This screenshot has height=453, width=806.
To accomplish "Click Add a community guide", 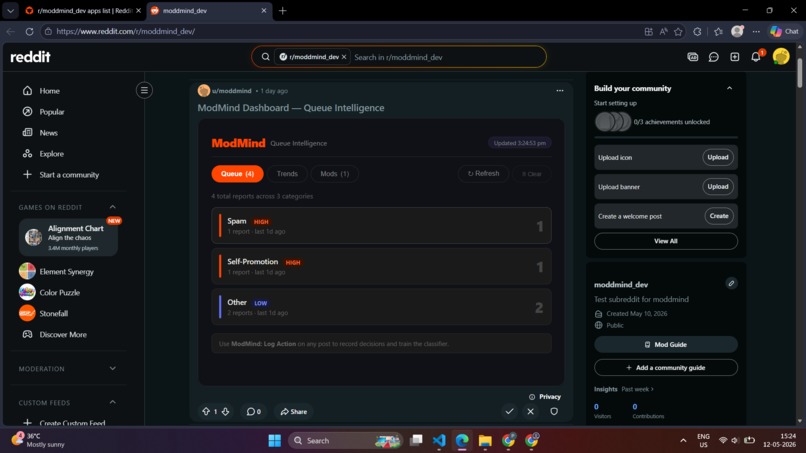I will [x=666, y=368].
